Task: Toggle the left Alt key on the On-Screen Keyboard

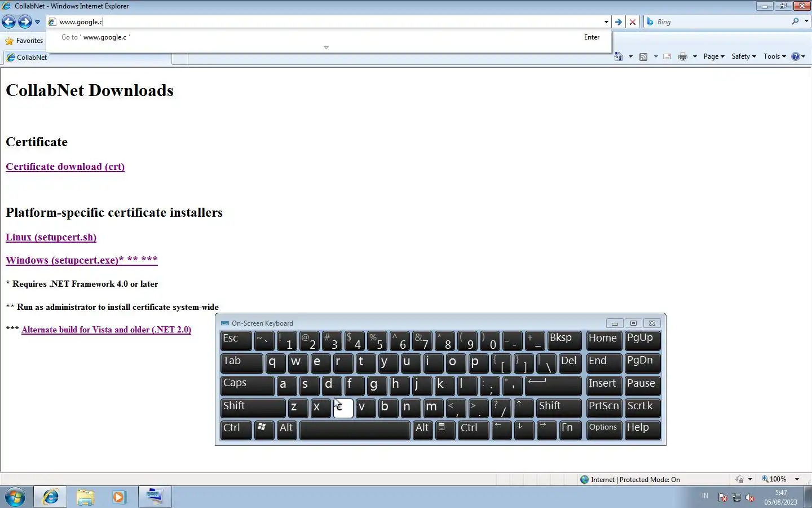Action: (x=286, y=430)
